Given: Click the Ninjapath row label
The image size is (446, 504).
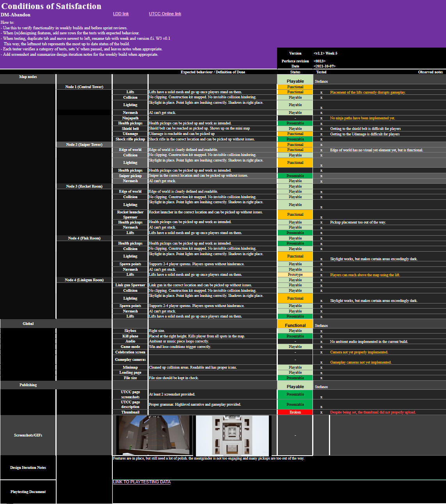Looking at the screenshot, I should (x=130, y=118).
